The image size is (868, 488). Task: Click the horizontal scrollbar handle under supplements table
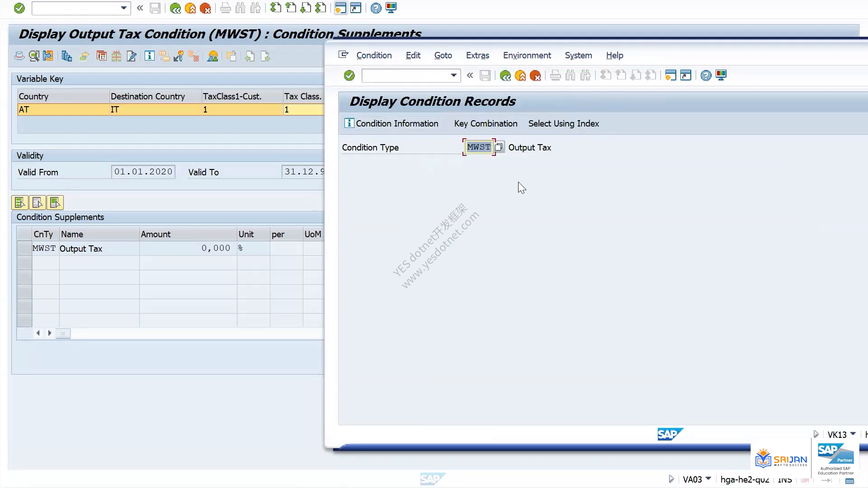click(63, 333)
